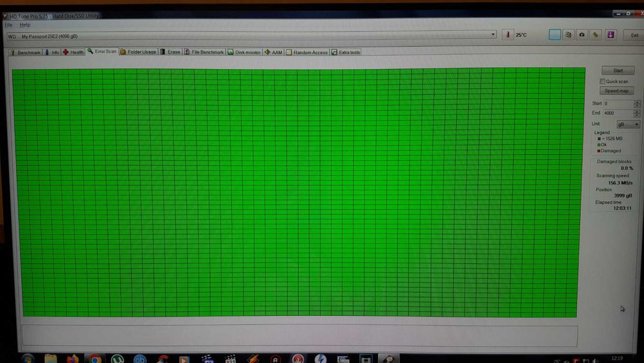Click the Speed map button
644x363 pixels.
click(x=616, y=91)
